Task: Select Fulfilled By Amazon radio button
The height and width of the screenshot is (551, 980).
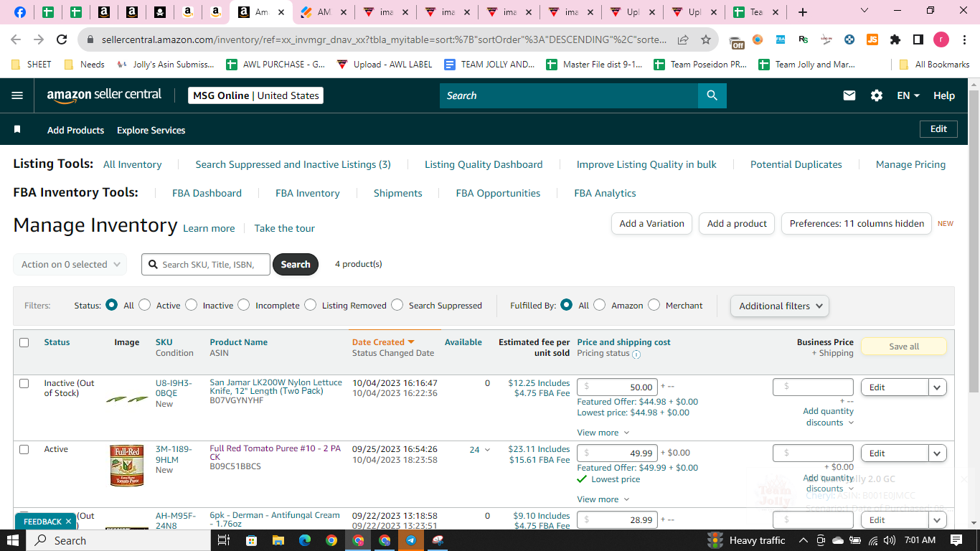Action: coord(600,305)
